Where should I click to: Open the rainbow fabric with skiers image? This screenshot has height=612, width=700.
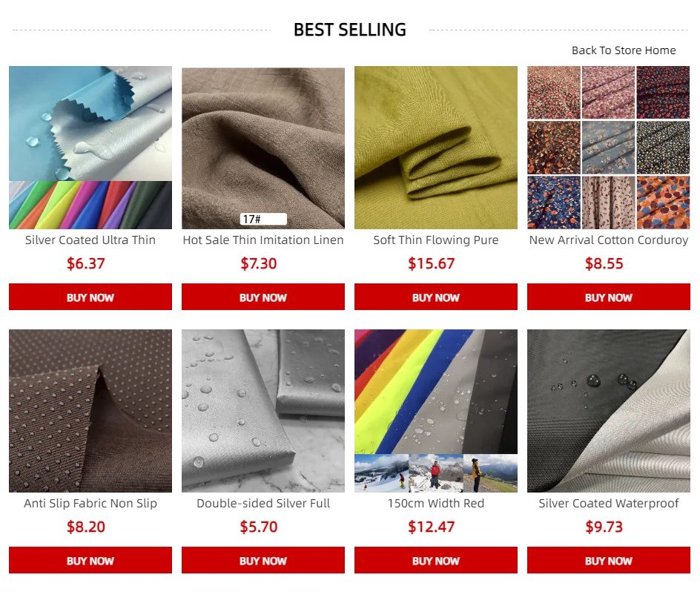[x=436, y=411]
